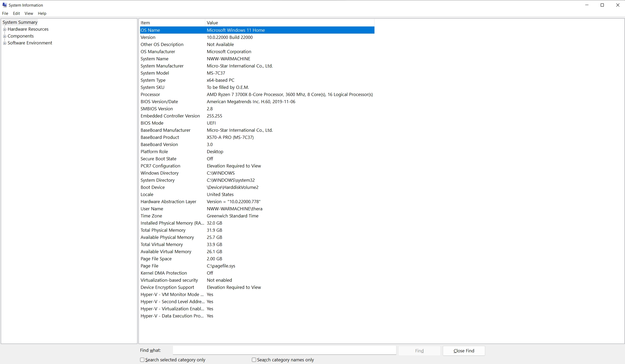Click the System Information app icon in title bar
The width and height of the screenshot is (625, 364).
point(5,5)
